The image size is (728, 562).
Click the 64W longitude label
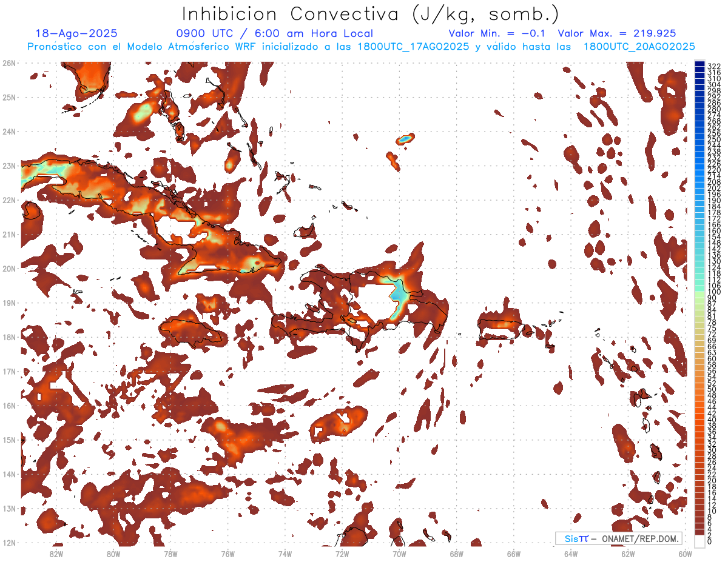[x=571, y=554]
